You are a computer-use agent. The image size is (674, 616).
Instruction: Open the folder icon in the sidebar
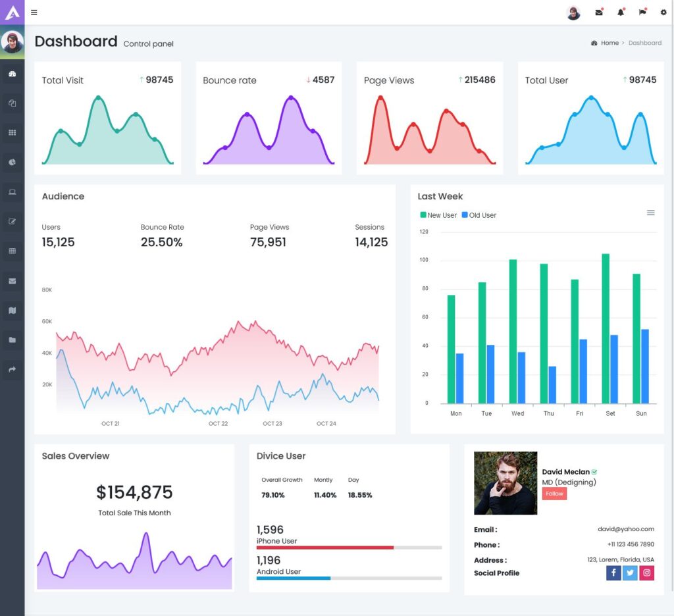click(x=13, y=340)
